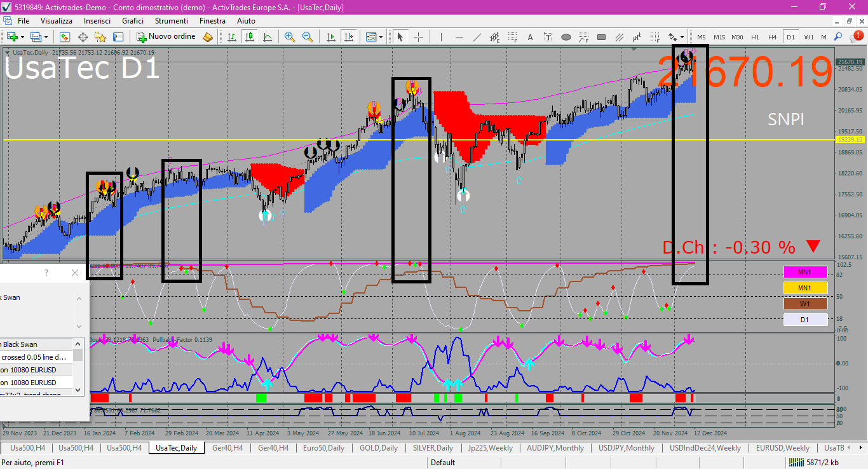Screen dimensions: 868x469
Task: Open the Terminal panel icon
Action: pyautogui.click(x=118, y=37)
